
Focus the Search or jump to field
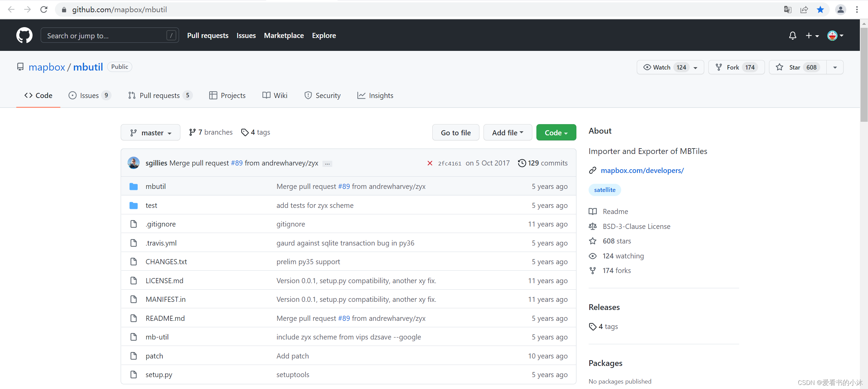(105, 36)
